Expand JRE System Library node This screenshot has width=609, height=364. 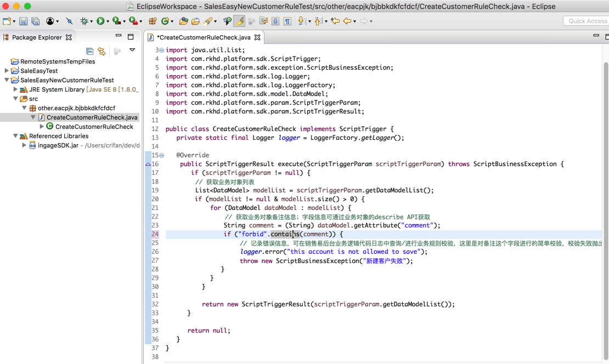pos(15,89)
